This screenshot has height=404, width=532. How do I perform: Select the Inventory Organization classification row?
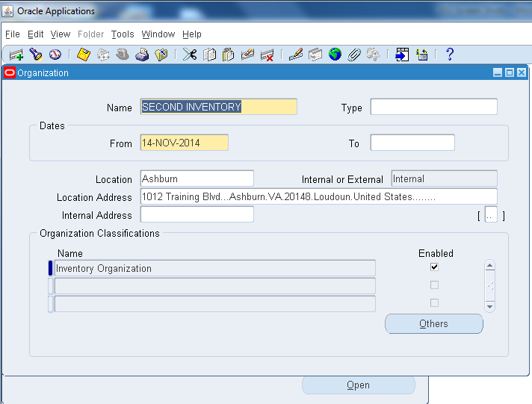click(214, 268)
